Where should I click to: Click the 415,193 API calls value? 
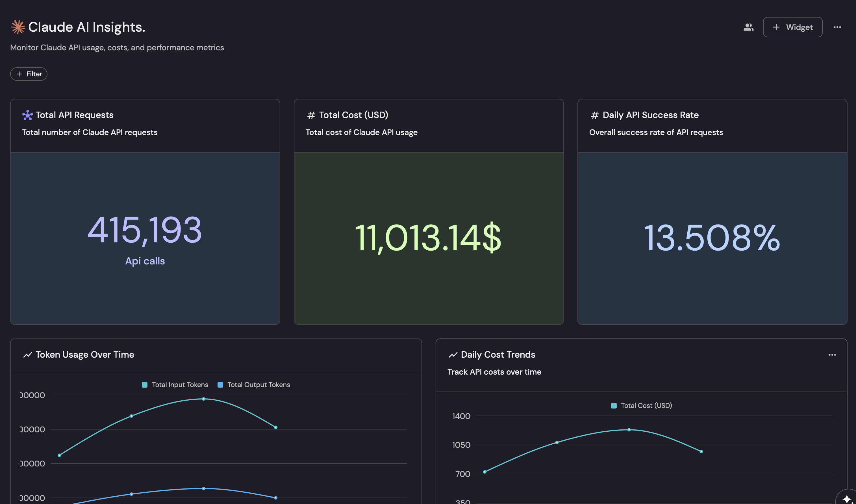[x=145, y=230]
